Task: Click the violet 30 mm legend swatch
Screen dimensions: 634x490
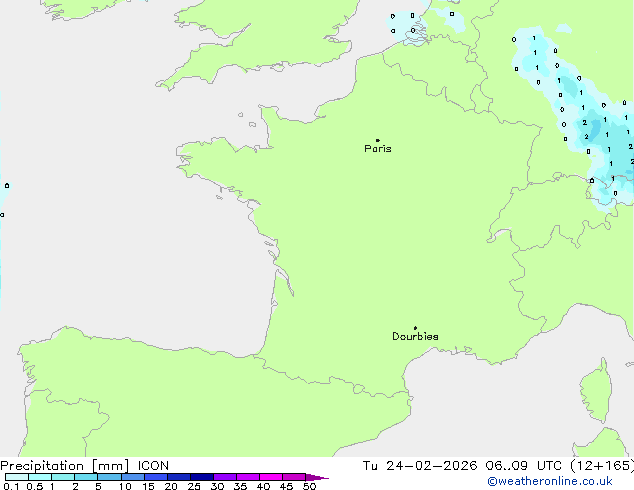Action: tap(225, 477)
